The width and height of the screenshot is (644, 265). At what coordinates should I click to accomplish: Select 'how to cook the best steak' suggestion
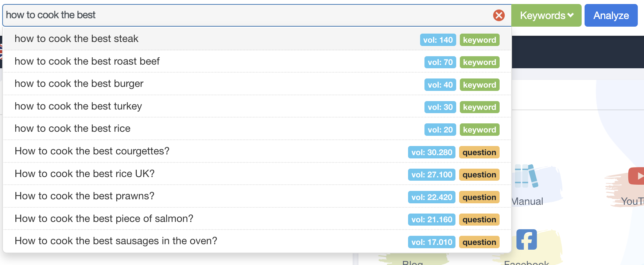[x=257, y=39]
